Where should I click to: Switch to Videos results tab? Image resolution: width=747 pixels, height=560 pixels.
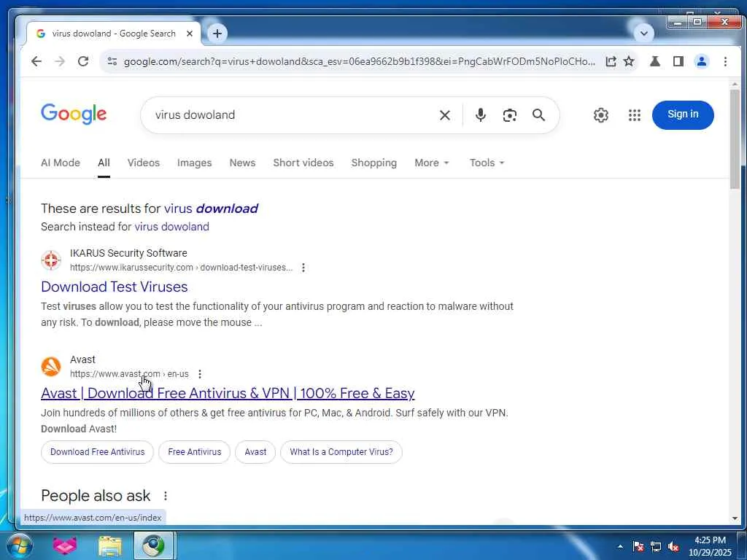(x=144, y=163)
